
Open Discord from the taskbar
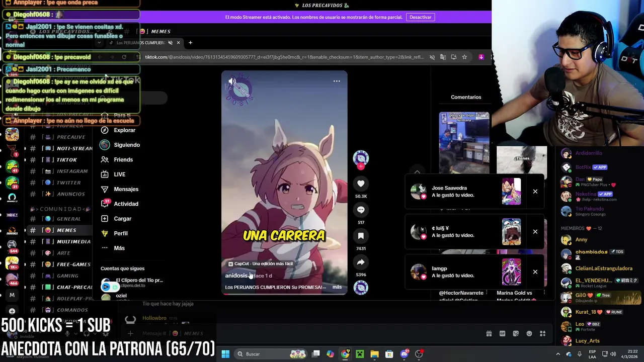[404, 354]
